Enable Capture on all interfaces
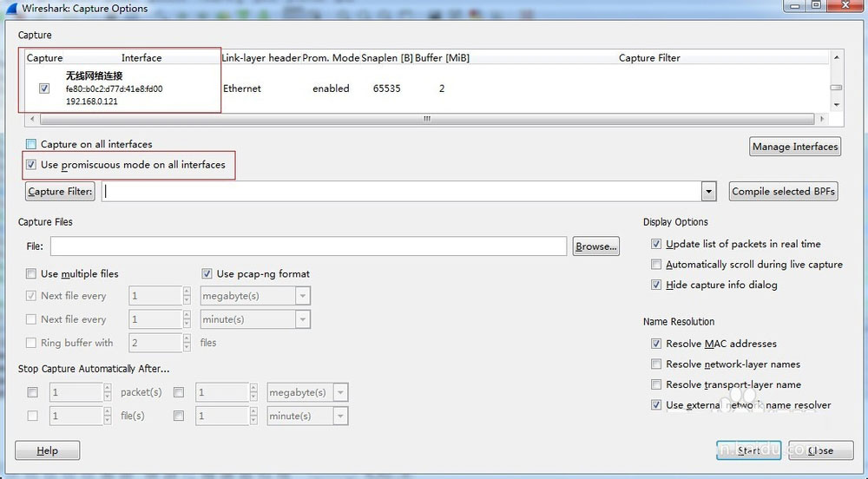The width and height of the screenshot is (868, 479). tap(31, 144)
